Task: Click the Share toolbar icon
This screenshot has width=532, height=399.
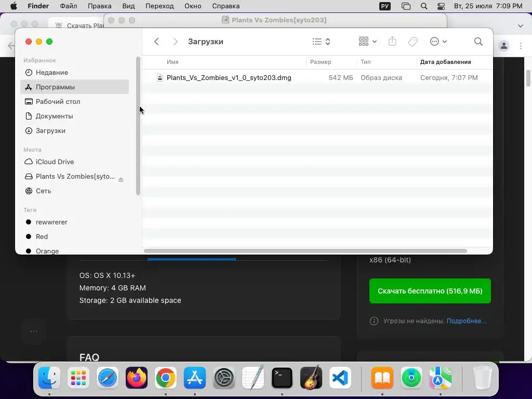Action: pos(392,42)
